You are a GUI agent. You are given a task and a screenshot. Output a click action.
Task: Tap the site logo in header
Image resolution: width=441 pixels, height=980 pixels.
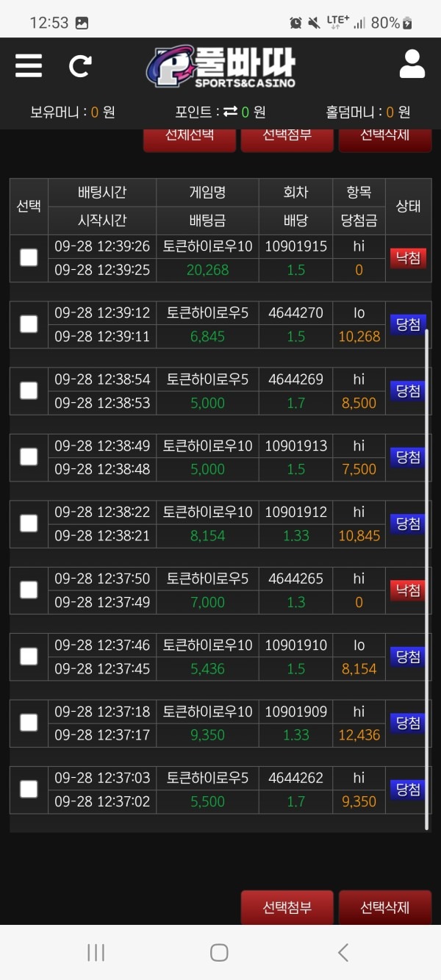click(220, 66)
